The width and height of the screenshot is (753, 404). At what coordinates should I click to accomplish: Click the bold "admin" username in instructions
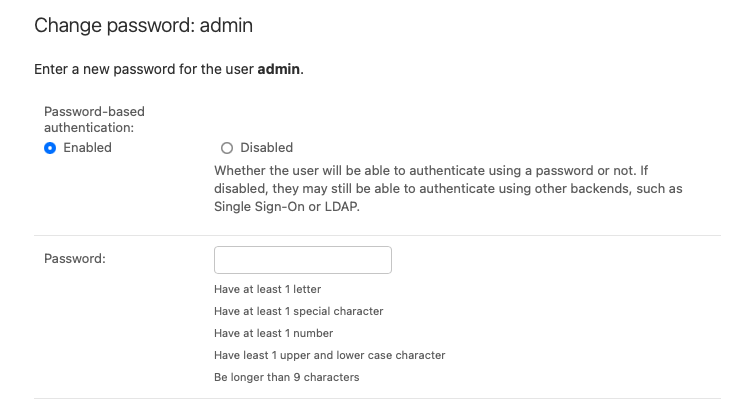click(x=279, y=70)
